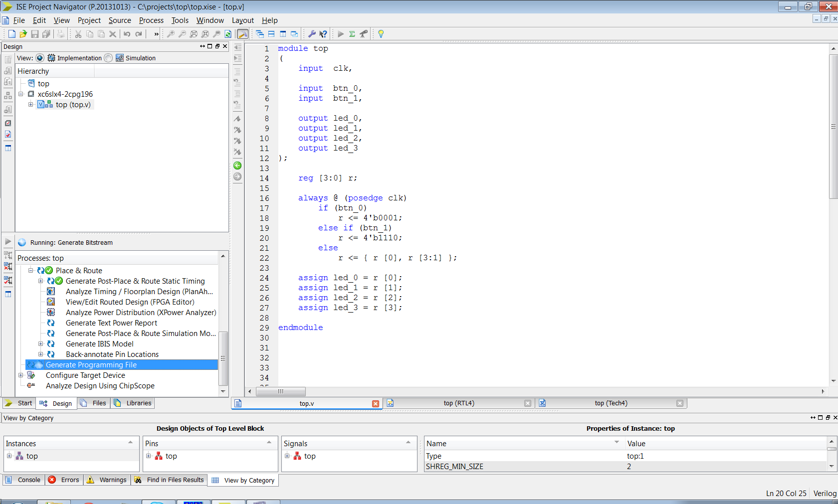Expand Generate IBIS Model process node
The height and width of the screenshot is (504, 838).
tap(41, 344)
